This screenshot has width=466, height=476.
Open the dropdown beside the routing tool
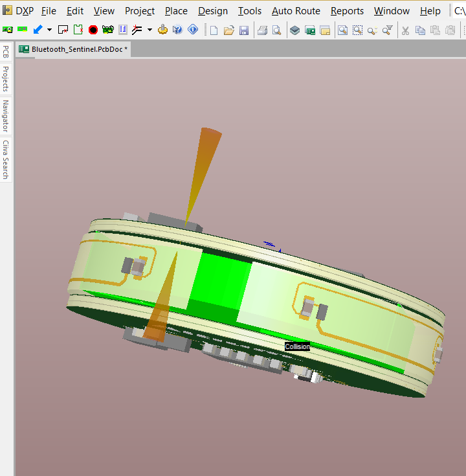tap(150, 30)
